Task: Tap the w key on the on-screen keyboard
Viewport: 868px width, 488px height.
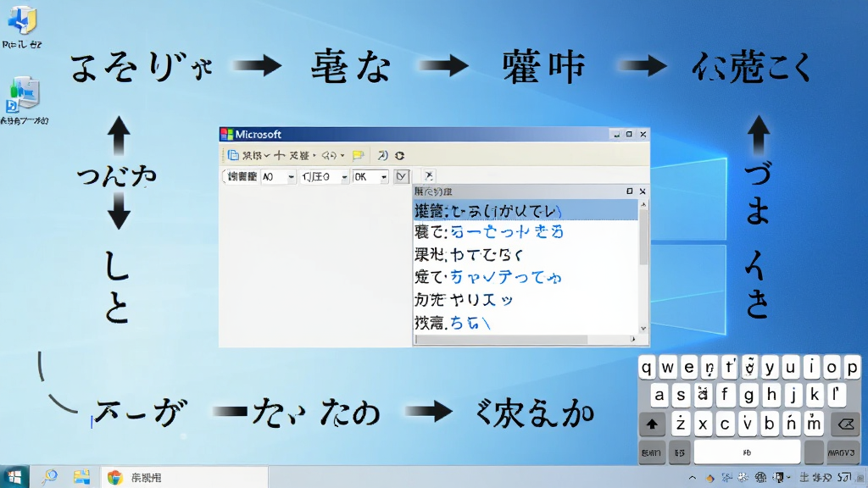Action: click(x=668, y=368)
